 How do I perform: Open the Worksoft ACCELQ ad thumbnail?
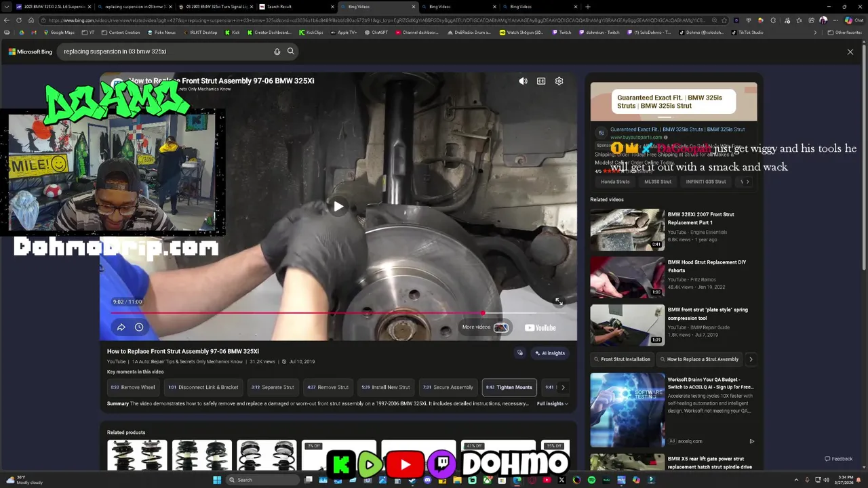pyautogui.click(x=627, y=409)
